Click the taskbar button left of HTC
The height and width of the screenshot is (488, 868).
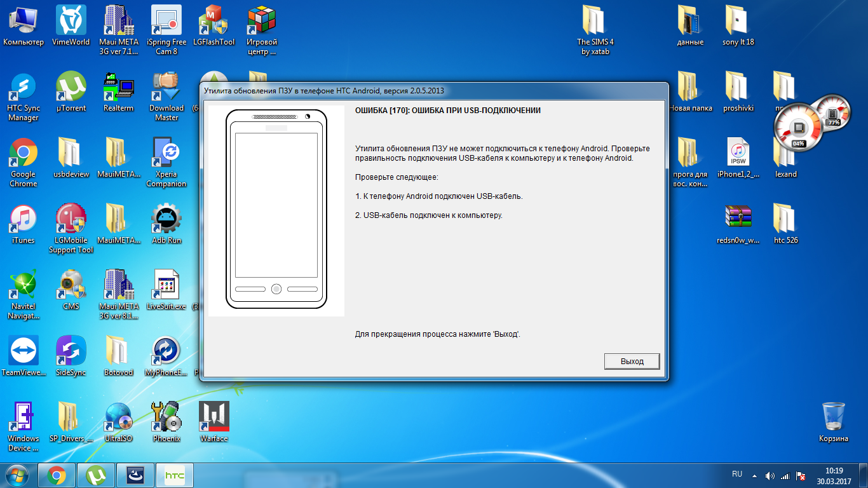[135, 475]
